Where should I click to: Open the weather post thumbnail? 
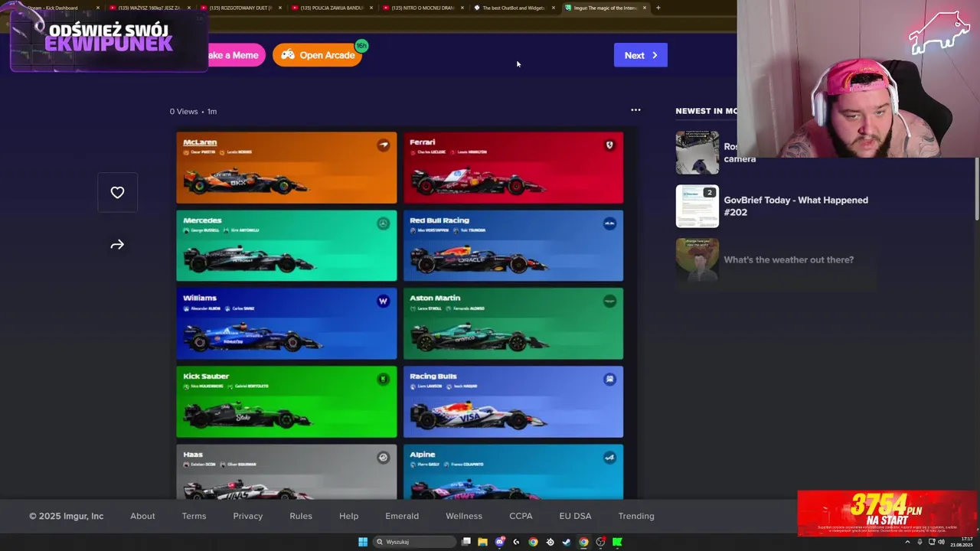[x=697, y=259]
